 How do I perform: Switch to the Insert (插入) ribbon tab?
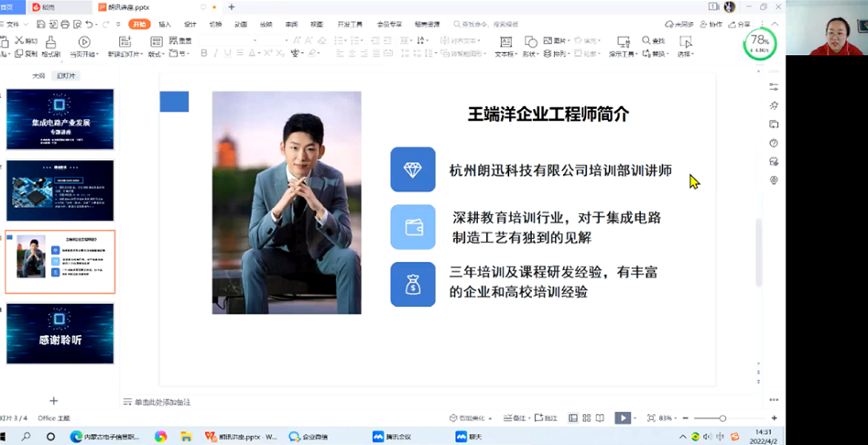(165, 25)
